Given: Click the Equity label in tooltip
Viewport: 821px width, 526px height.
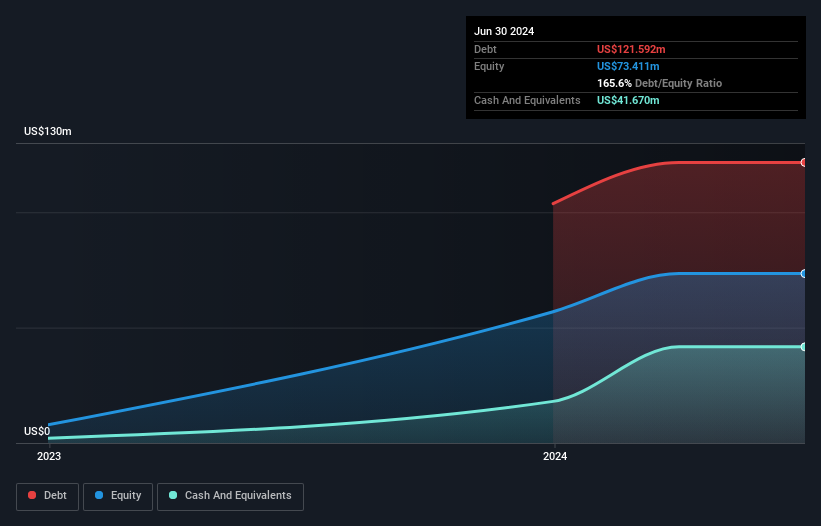Looking at the screenshot, I should pyautogui.click(x=489, y=66).
